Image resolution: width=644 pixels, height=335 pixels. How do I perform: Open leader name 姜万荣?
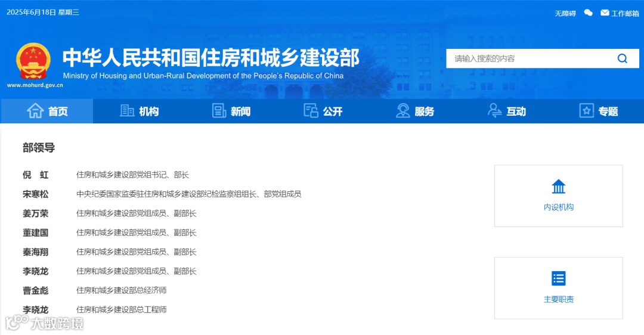pyautogui.click(x=35, y=213)
